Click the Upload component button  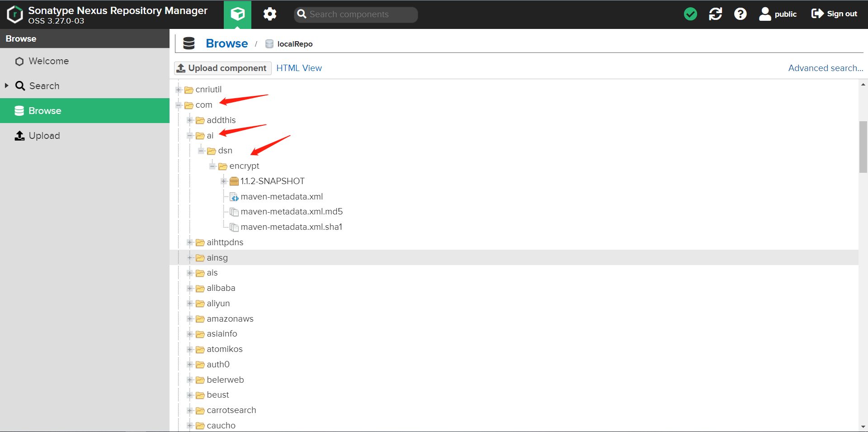[223, 68]
